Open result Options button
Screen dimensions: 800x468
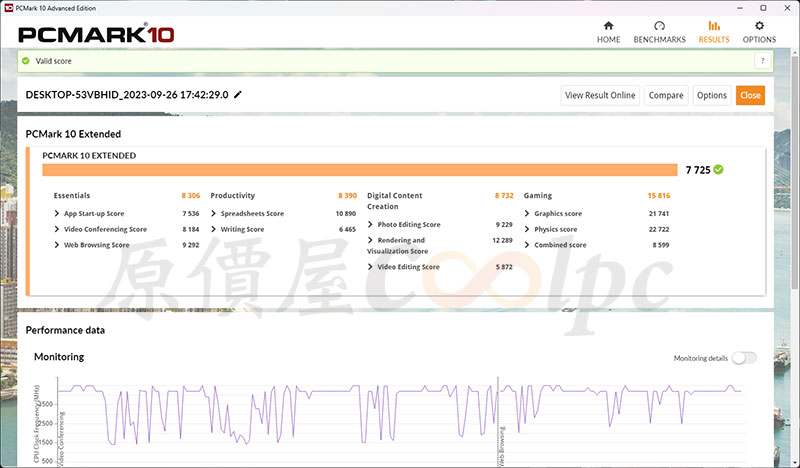click(712, 95)
